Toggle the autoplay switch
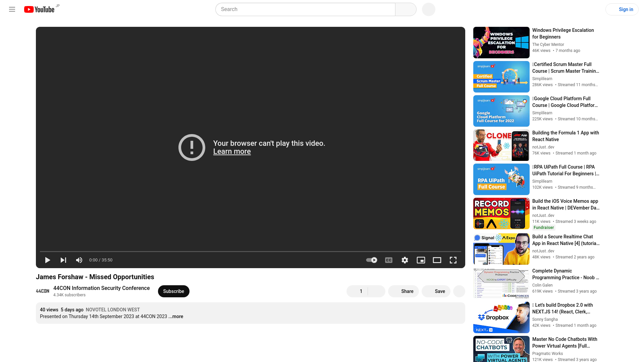The width and height of the screenshot is (644, 362). [372, 260]
